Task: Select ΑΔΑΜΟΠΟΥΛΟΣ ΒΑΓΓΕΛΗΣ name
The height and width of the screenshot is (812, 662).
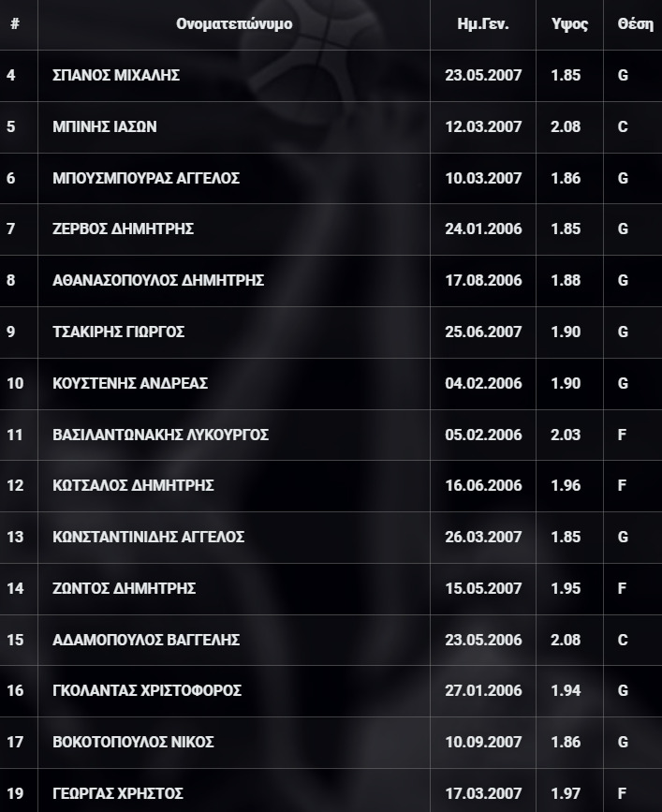Action: click(146, 640)
